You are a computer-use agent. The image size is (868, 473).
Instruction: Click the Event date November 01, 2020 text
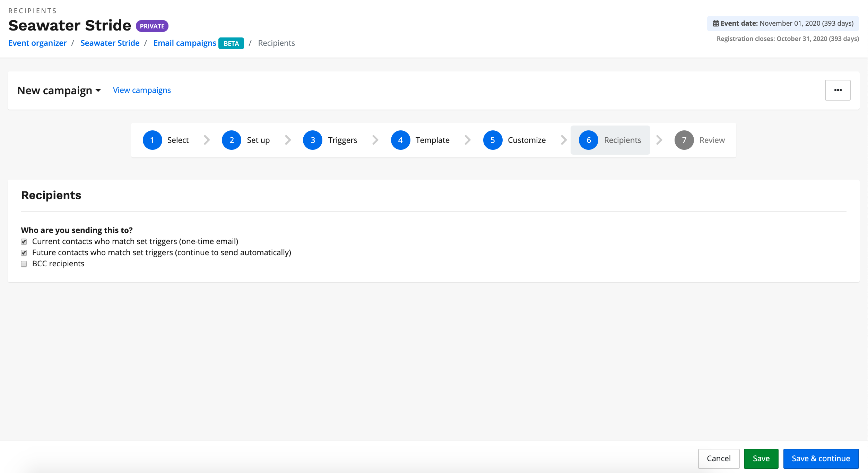tap(787, 23)
